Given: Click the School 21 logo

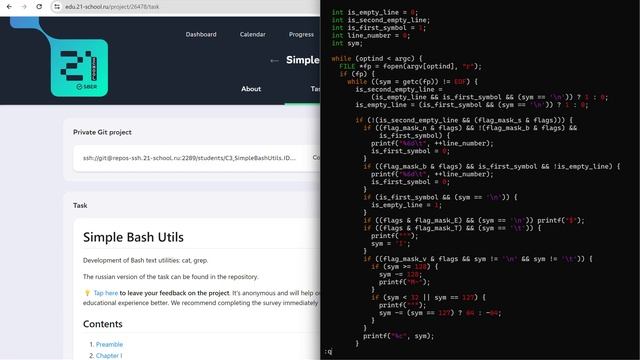Looking at the screenshot, I should pyautogui.click(x=80, y=68).
